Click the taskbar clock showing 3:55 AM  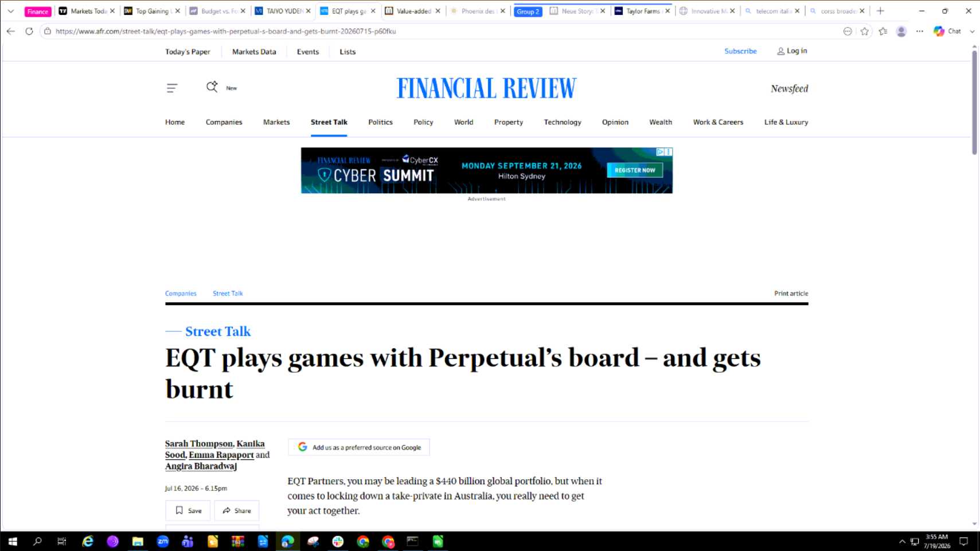(936, 541)
